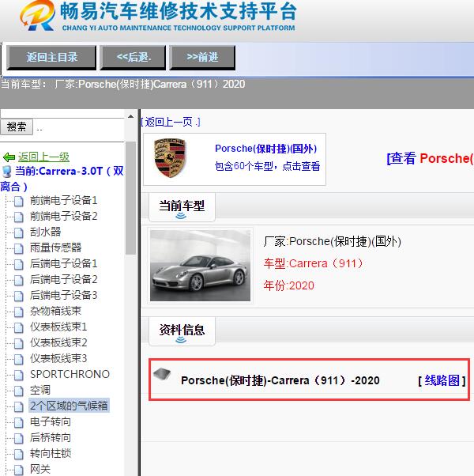The width and height of the screenshot is (474, 476).
Task: Click the document icon beside 前端电子设备1
Action: (x=18, y=201)
